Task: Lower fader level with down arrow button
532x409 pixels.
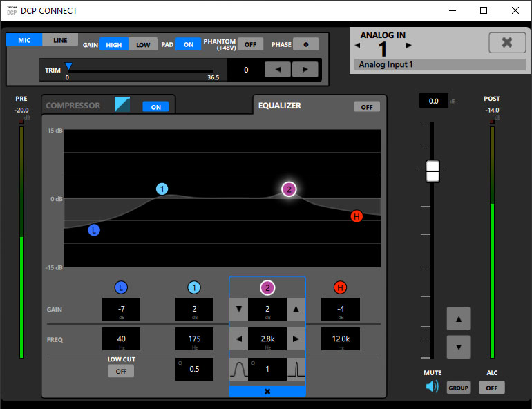Action: point(458,347)
